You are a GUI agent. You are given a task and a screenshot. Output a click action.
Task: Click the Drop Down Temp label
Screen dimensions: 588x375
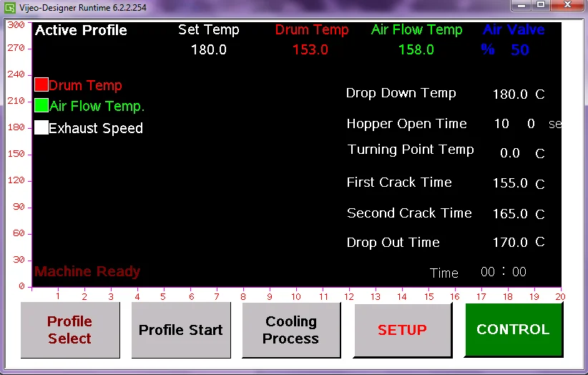[x=401, y=93]
